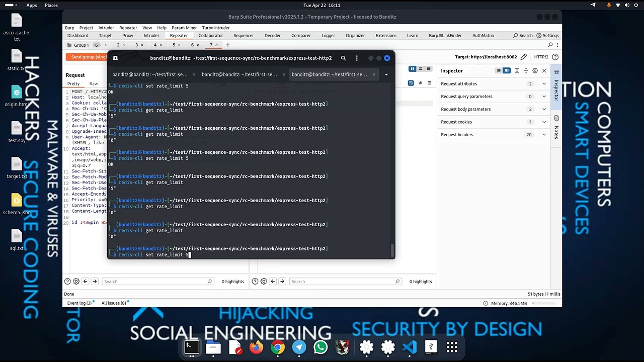Select side-by-side layout toggle

[413, 69]
